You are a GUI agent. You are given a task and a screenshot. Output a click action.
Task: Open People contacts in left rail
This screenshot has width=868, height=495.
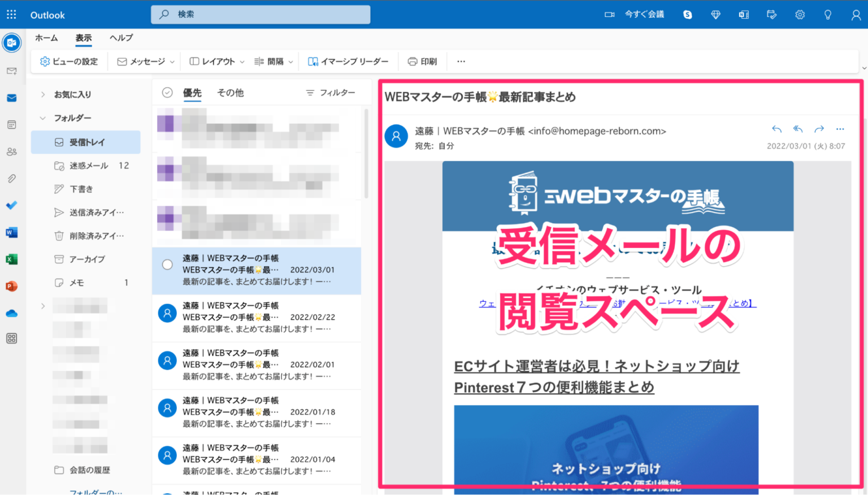tap(11, 151)
